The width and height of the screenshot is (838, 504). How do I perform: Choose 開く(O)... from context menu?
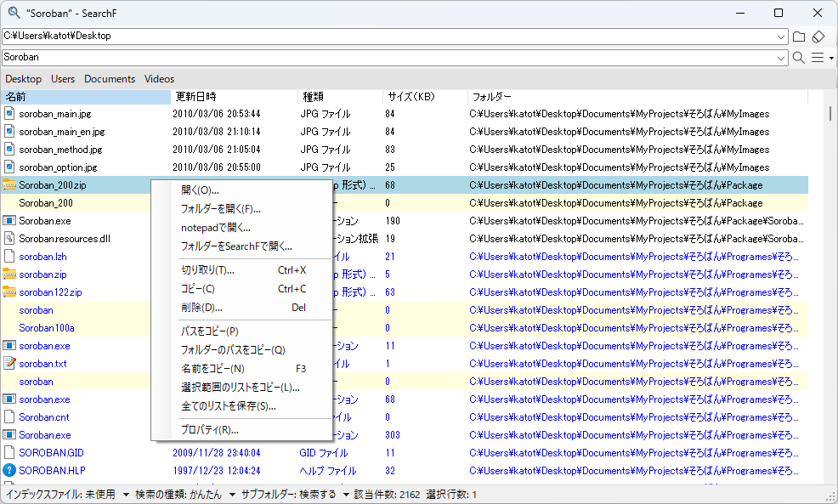coord(241,190)
